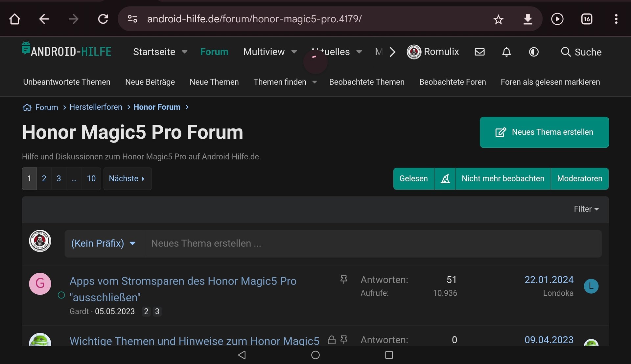
Task: Open notifications bell icon
Action: click(506, 52)
